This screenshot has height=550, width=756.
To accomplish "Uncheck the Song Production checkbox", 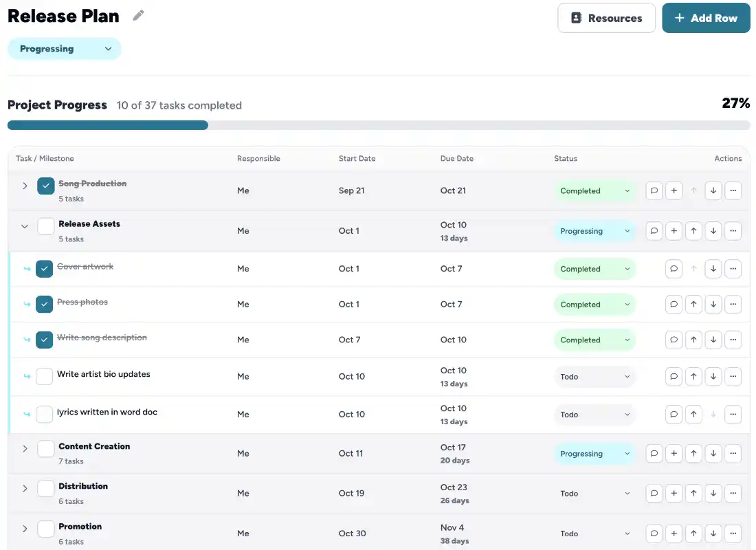I will pyautogui.click(x=46, y=186).
